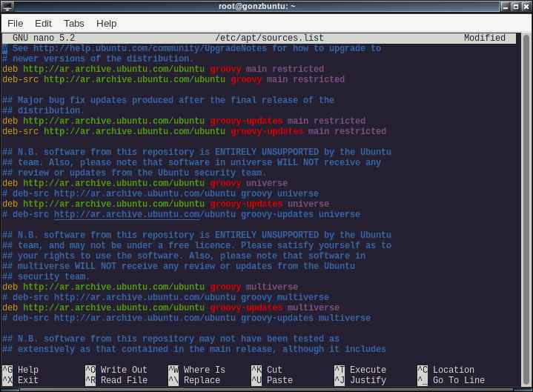
Task: Click '## multiverse WILL NOT receive any review' line
Action: pyautogui.click(x=179, y=266)
